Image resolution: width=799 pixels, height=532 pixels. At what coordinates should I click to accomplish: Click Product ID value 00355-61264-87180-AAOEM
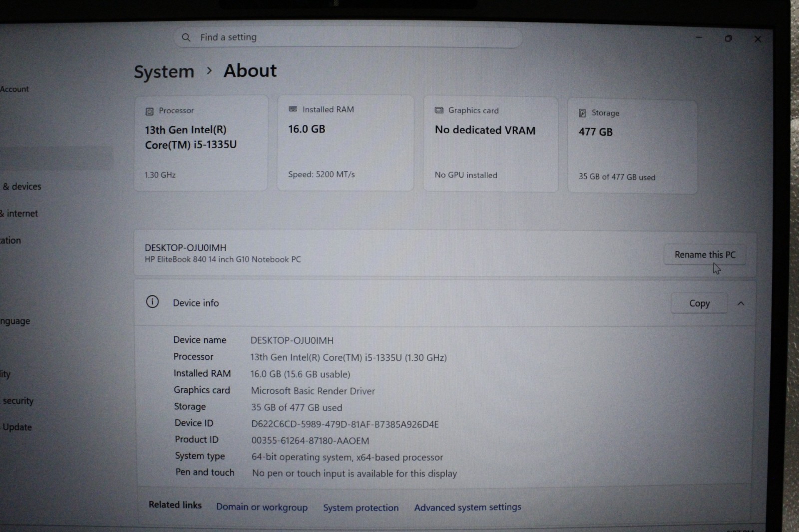(310, 441)
